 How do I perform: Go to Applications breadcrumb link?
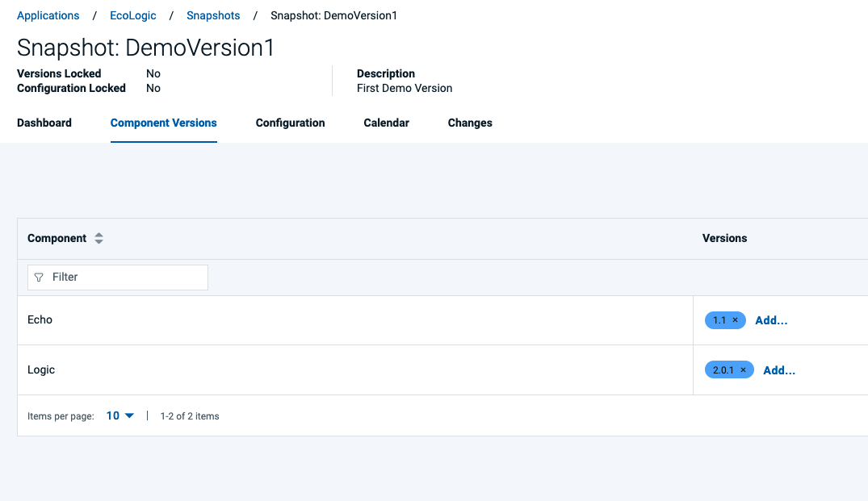tap(48, 15)
